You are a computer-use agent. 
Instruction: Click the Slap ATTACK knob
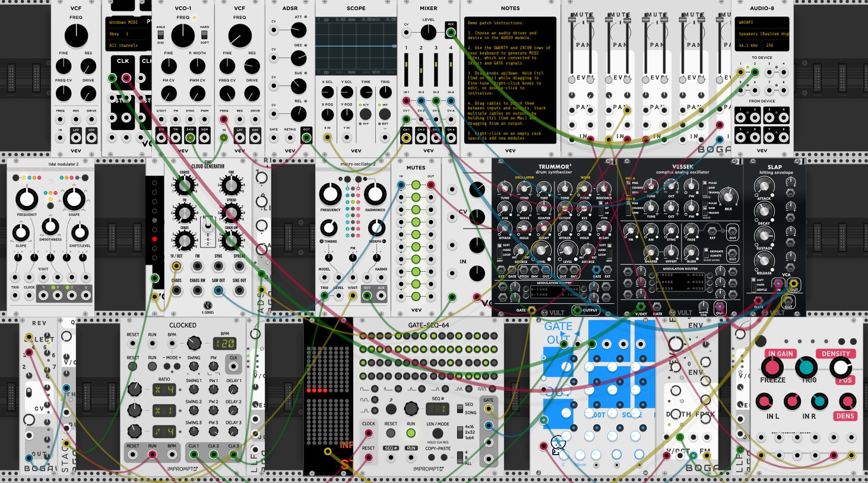(x=764, y=187)
